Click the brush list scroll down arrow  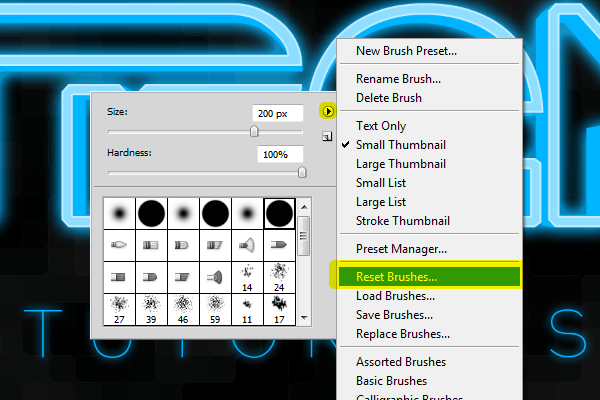pyautogui.click(x=304, y=318)
